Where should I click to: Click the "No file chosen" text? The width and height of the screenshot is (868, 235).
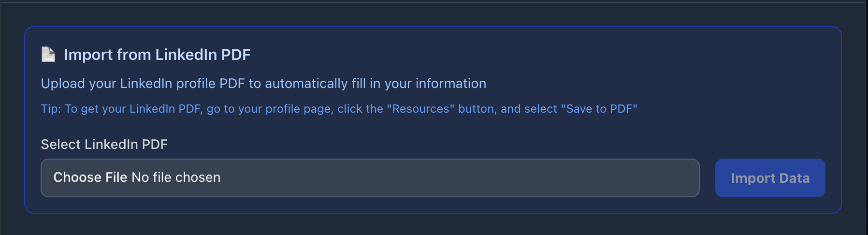pyautogui.click(x=176, y=177)
